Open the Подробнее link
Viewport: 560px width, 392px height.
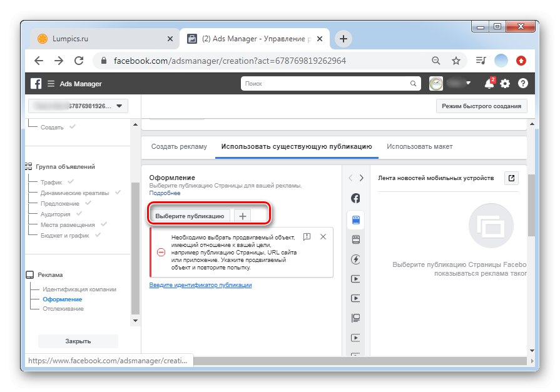165,193
